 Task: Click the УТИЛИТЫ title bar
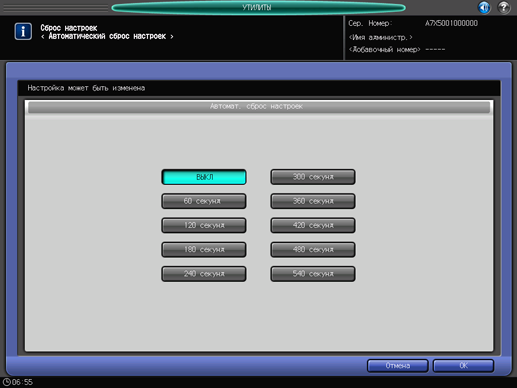(x=258, y=7)
